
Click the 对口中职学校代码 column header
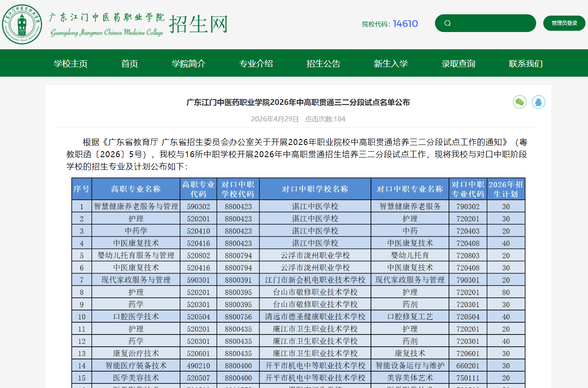238,189
